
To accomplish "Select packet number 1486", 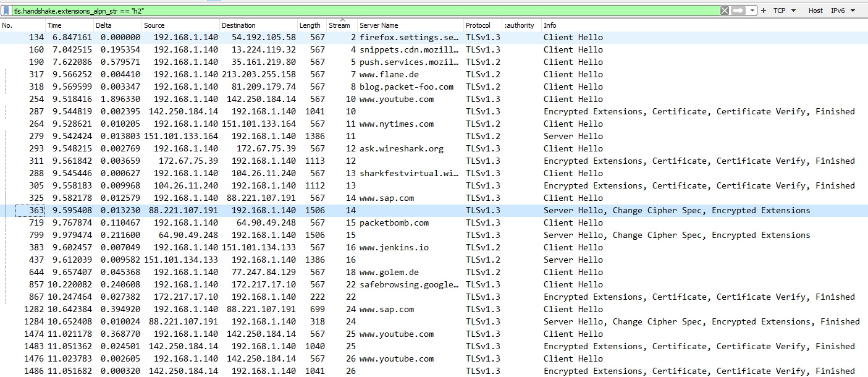I will 434,371.
